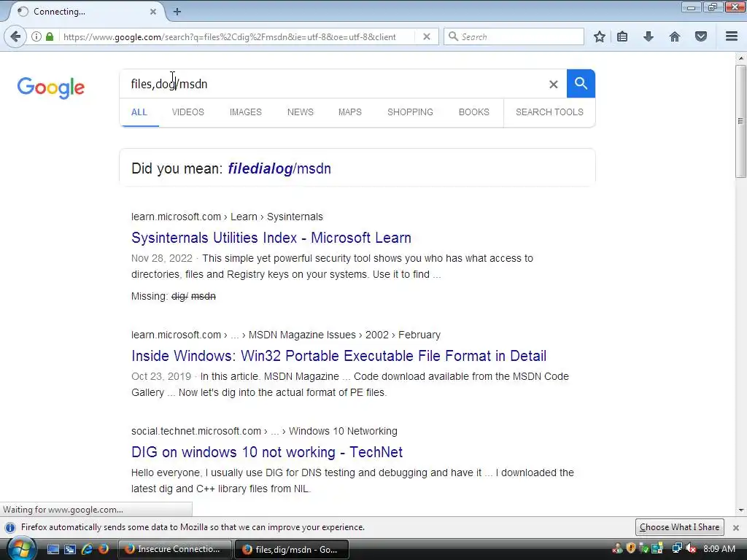Click the URL address bar
Image resolution: width=747 pixels, height=560 pixels.
pyautogui.click(x=239, y=36)
